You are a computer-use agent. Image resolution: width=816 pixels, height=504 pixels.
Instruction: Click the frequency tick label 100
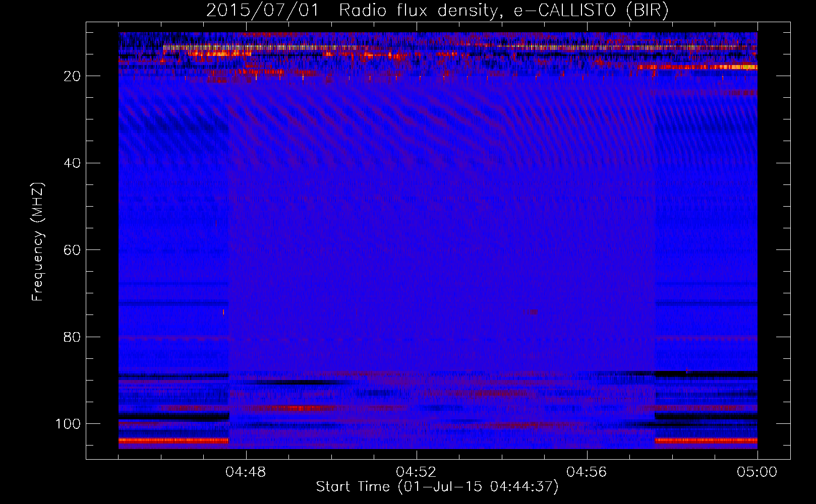tap(68, 424)
